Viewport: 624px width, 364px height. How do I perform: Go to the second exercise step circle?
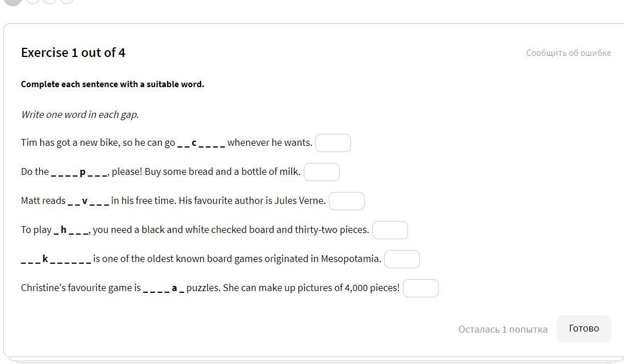coord(33,1)
